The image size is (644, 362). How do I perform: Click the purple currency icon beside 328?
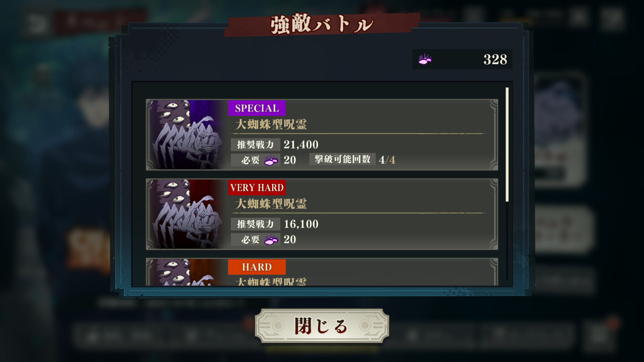click(x=425, y=60)
